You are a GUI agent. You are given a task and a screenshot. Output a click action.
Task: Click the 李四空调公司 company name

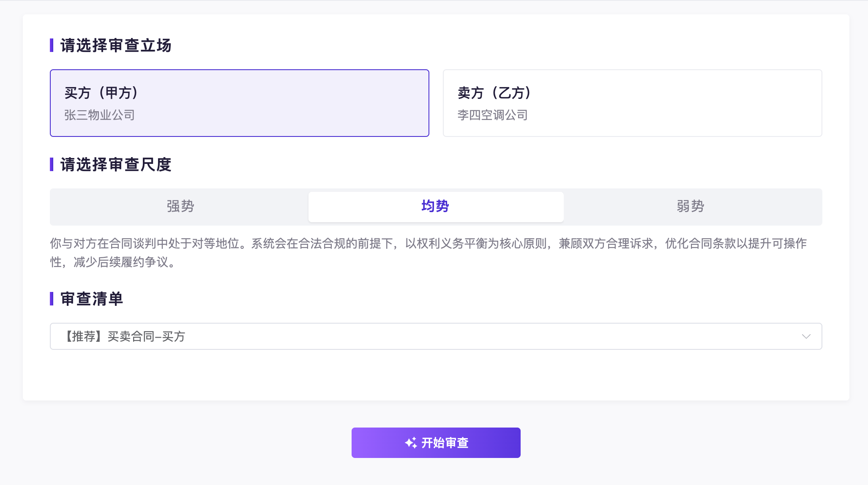pos(492,115)
